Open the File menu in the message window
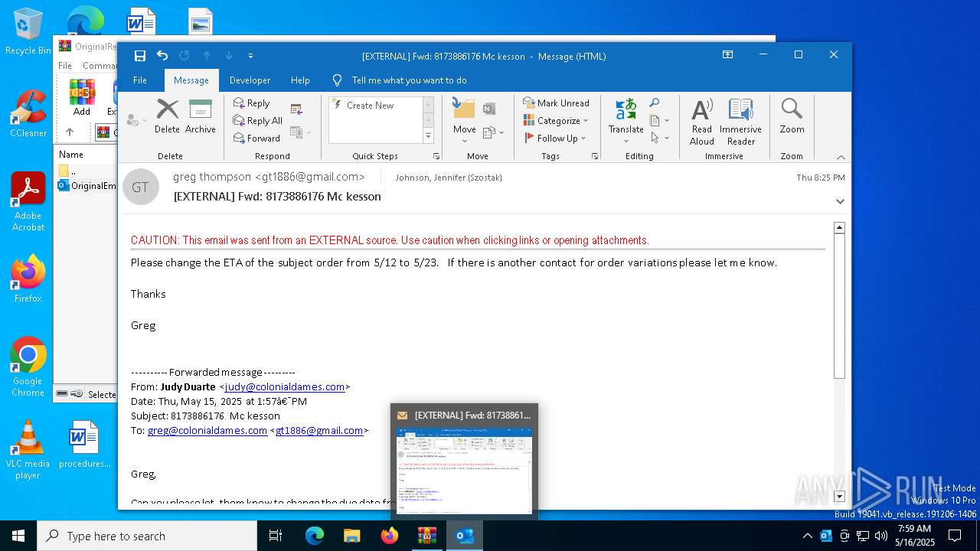980x551 pixels. pos(140,80)
